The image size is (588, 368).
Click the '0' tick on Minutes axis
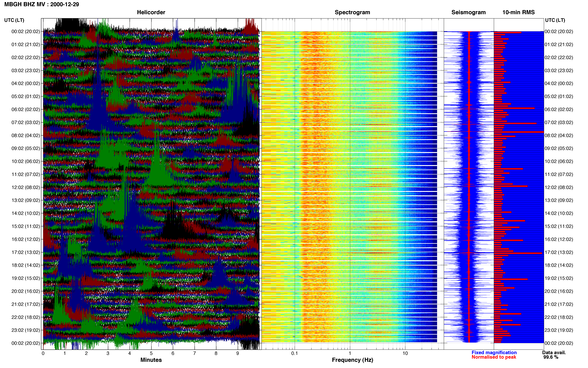click(43, 353)
